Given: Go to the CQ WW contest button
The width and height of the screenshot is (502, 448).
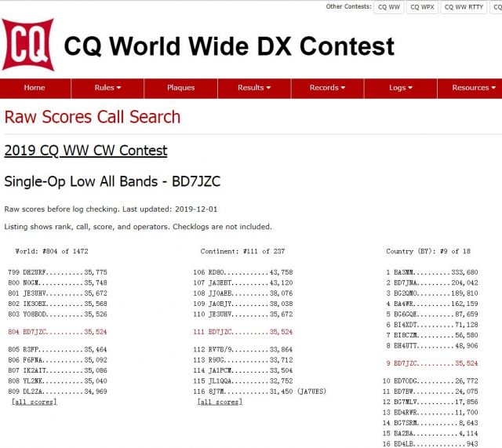Looking at the screenshot, I should [x=389, y=7].
